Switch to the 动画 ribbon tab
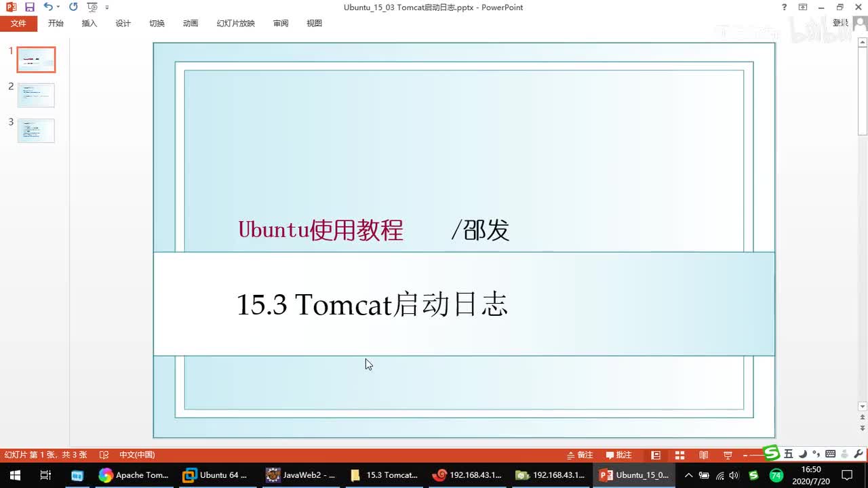The width and height of the screenshot is (868, 488). pos(191,23)
